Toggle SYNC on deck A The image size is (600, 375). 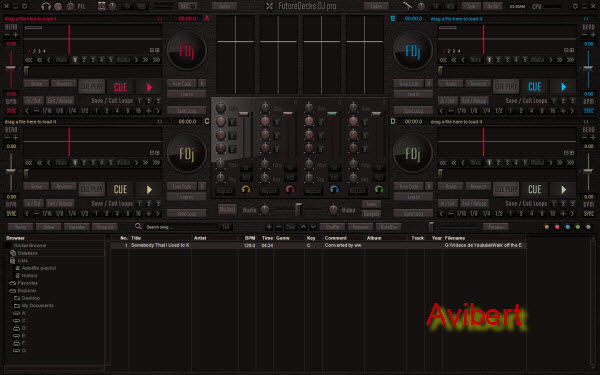(x=11, y=111)
